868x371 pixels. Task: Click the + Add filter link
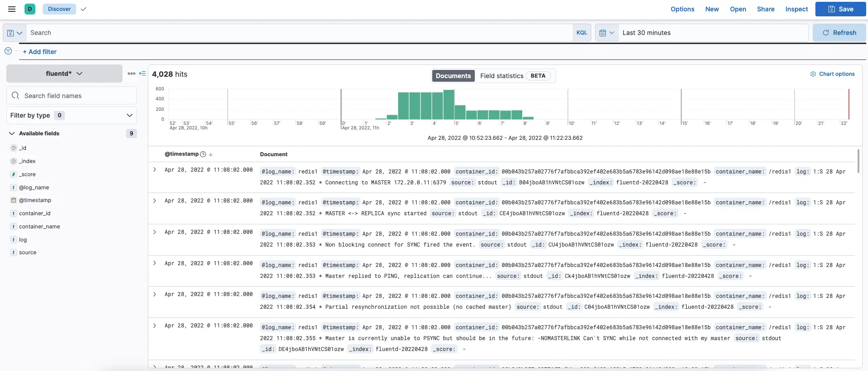point(40,52)
